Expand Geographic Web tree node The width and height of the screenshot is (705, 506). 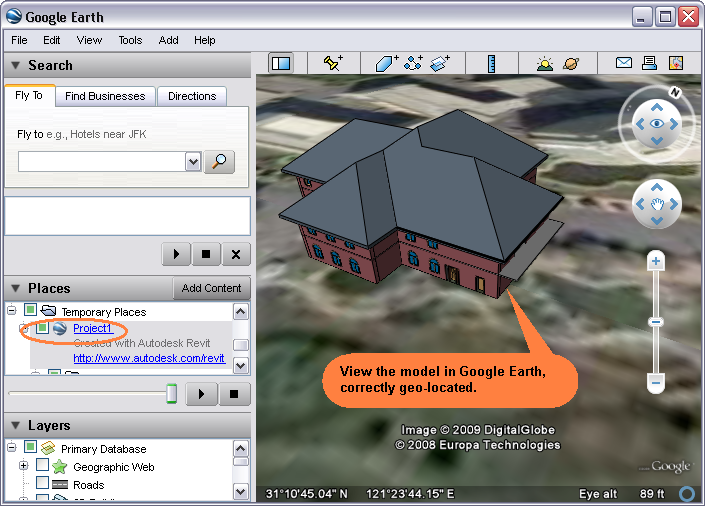click(24, 466)
